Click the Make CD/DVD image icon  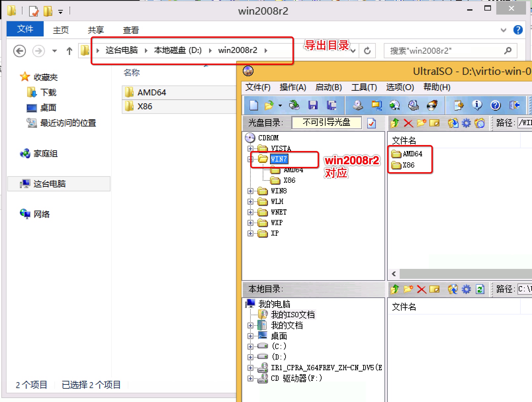pos(358,105)
